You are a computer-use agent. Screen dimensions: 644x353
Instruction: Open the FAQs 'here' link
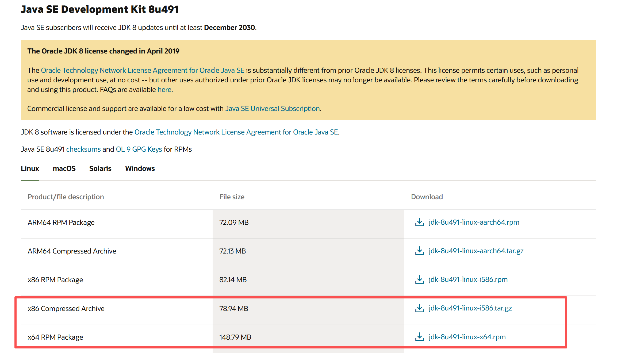point(164,90)
